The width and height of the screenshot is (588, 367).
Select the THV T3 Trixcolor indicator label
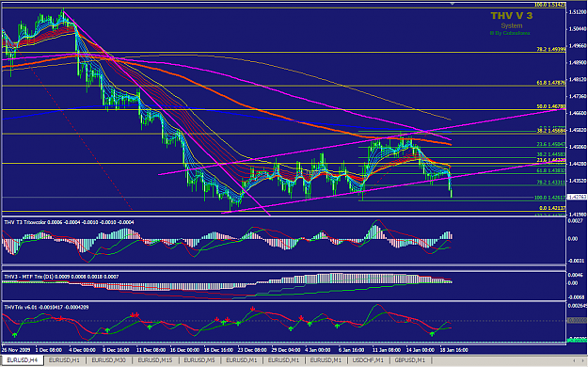tap(69, 222)
